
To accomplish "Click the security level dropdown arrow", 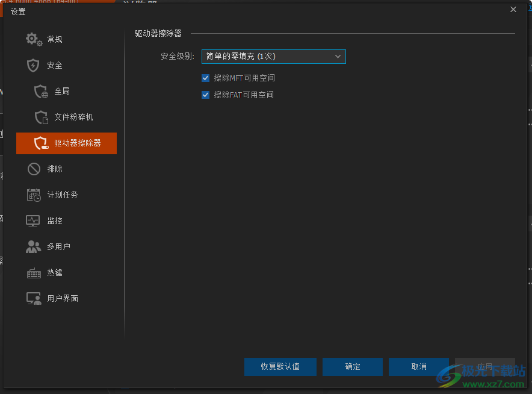I will click(x=338, y=56).
